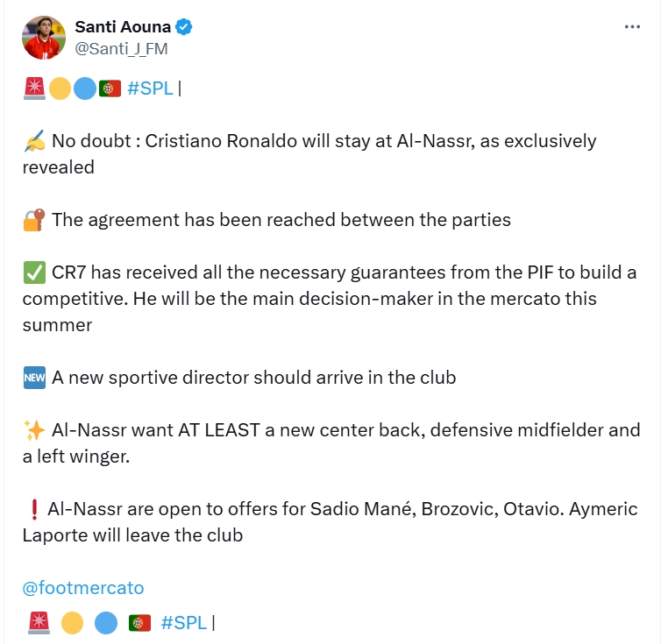Click the blue verified badge
Viewport: 661px width, 644px height.
(x=184, y=27)
